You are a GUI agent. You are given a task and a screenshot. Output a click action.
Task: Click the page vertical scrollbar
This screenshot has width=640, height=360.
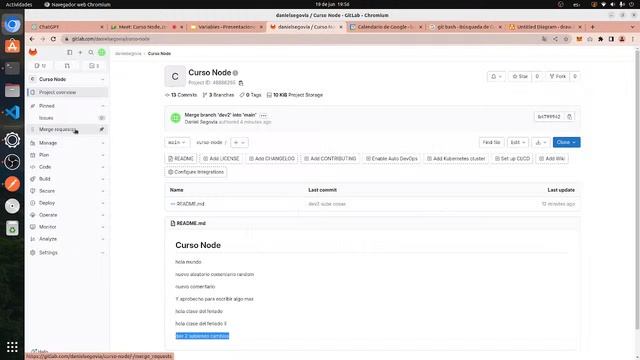coord(637,190)
